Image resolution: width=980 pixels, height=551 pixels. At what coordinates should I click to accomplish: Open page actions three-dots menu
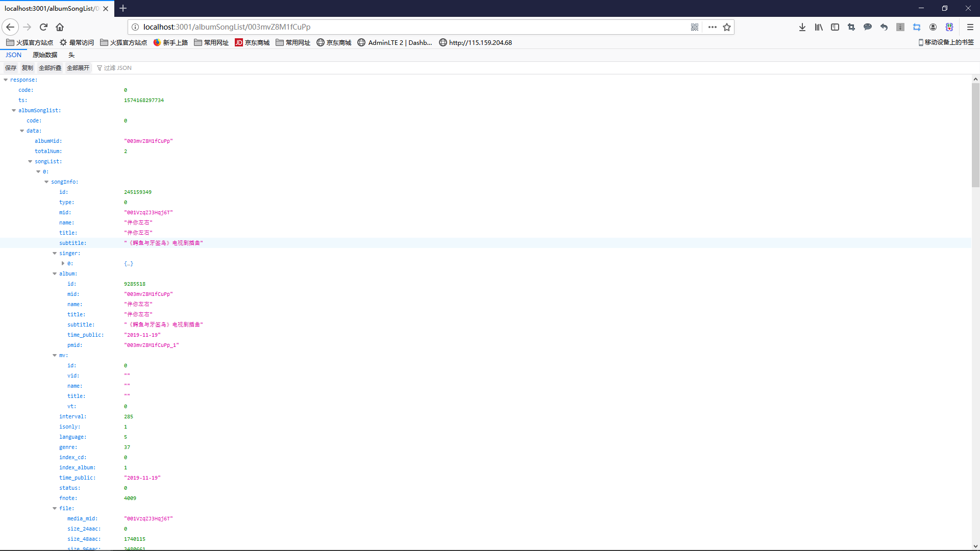pyautogui.click(x=713, y=27)
